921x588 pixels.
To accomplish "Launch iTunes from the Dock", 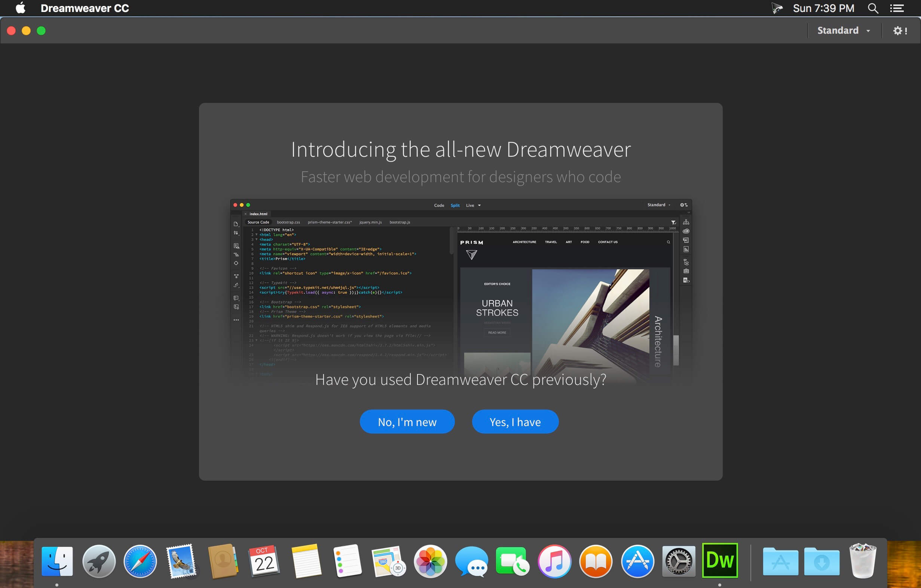I will coord(554,561).
